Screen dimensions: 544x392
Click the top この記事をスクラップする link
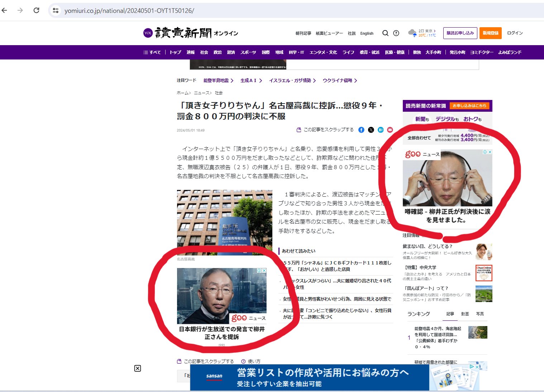click(325, 130)
